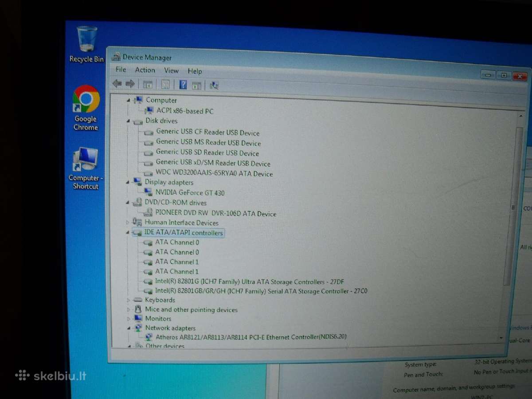
Task: Select the Other devices category
Action: point(164,346)
